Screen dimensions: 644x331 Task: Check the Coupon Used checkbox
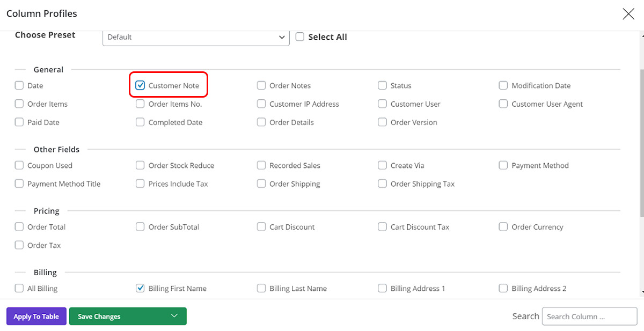19,165
